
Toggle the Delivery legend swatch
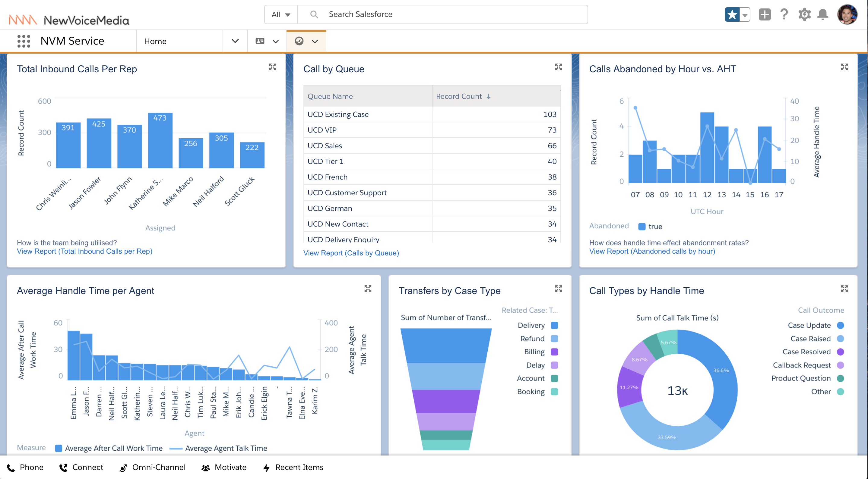554,325
